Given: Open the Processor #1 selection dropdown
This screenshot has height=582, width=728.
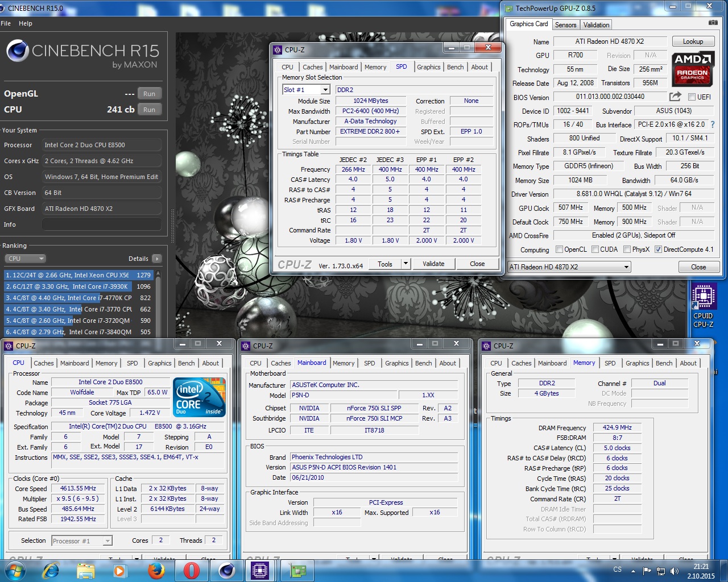Looking at the screenshot, I should [x=82, y=541].
